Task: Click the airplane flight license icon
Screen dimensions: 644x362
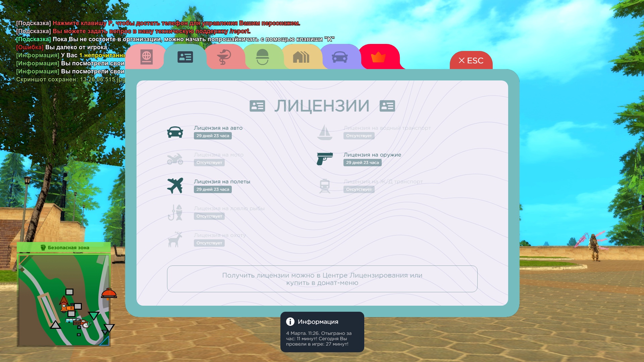Action: [175, 186]
